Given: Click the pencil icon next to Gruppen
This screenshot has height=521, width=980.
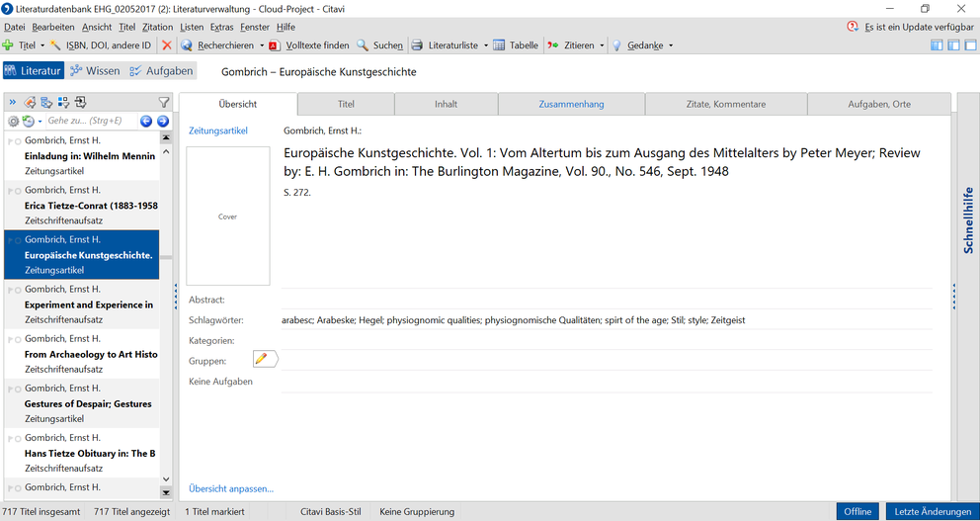Looking at the screenshot, I should (x=262, y=360).
